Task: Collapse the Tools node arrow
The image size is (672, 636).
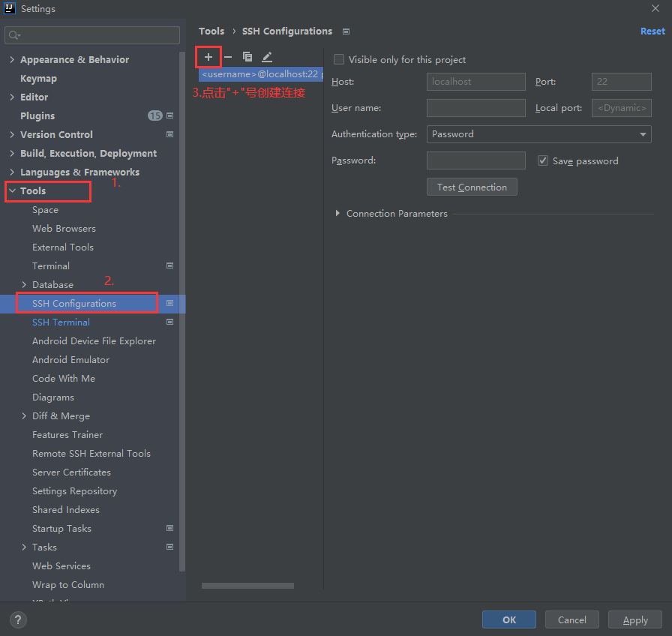Action: click(x=12, y=190)
